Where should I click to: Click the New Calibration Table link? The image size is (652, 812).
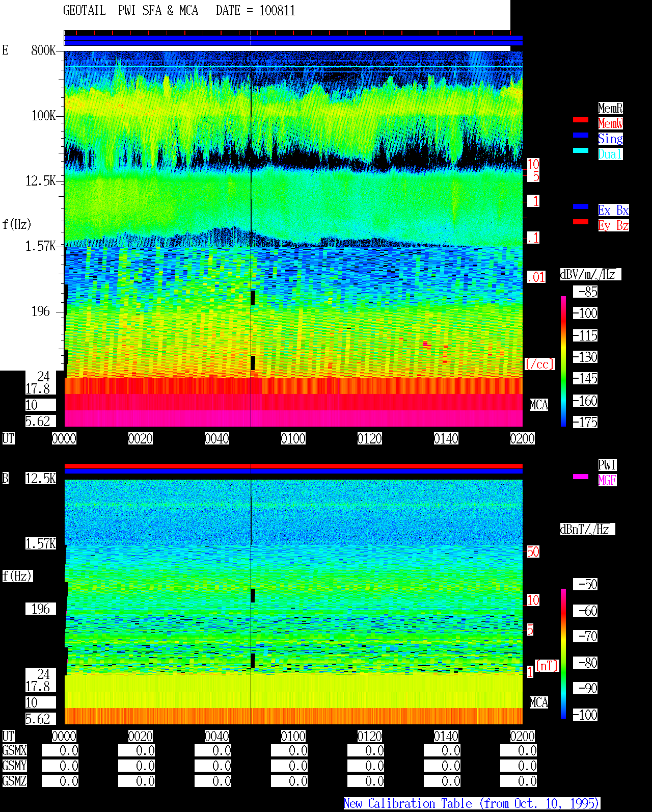pyautogui.click(x=472, y=803)
